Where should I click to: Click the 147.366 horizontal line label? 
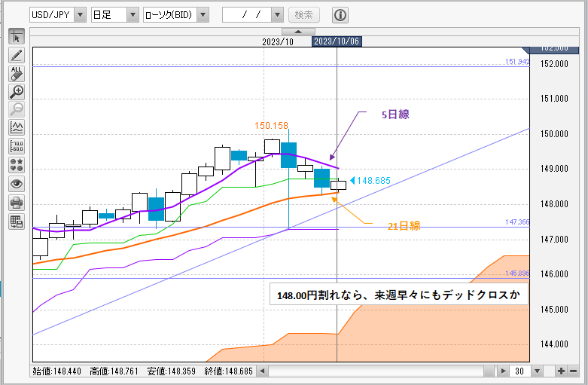point(517,222)
